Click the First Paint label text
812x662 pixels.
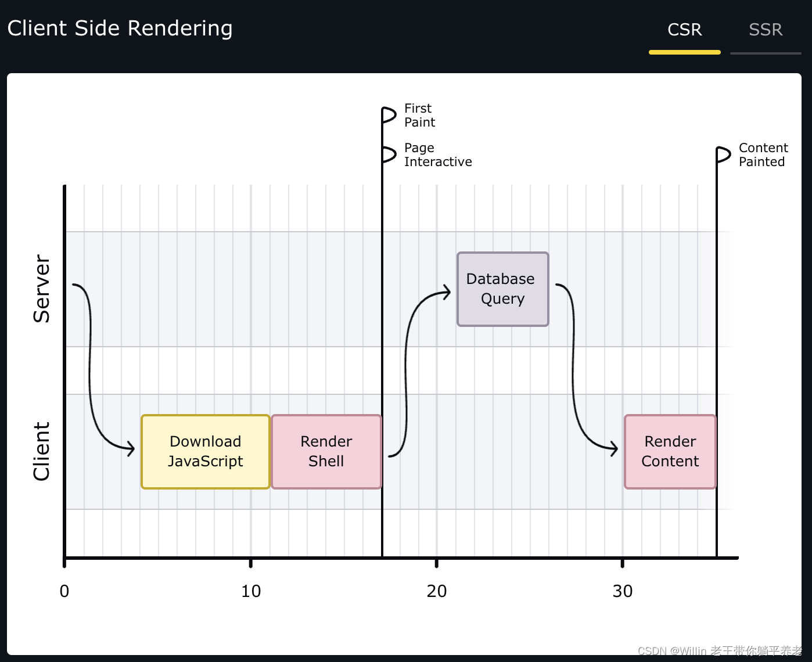point(419,115)
